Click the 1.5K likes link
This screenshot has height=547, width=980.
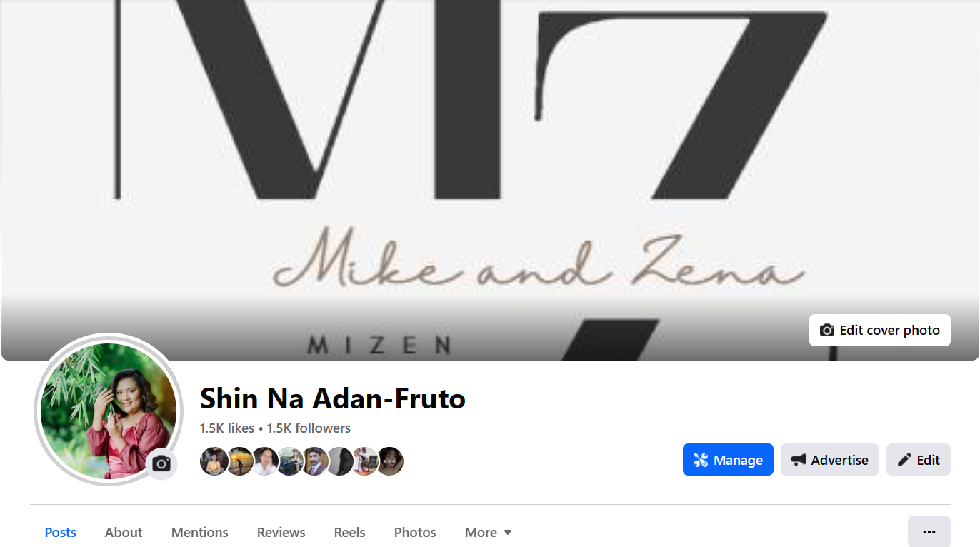pyautogui.click(x=227, y=428)
